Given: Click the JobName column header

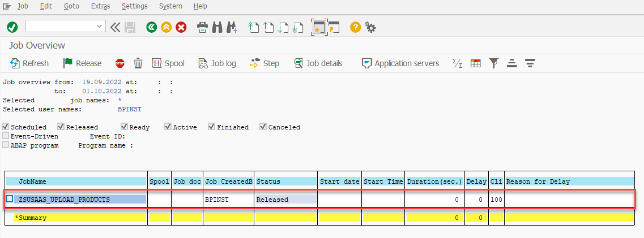Looking at the screenshot, I should 76,181.
